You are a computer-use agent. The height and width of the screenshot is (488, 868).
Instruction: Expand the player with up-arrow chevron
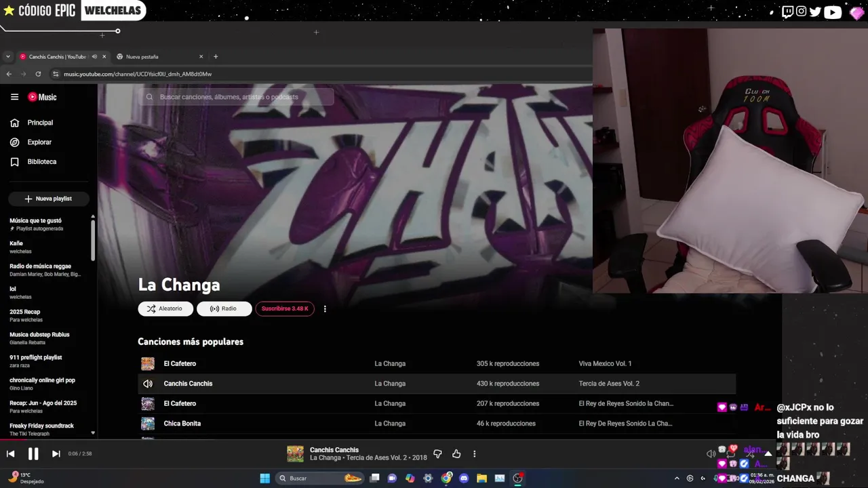768,454
